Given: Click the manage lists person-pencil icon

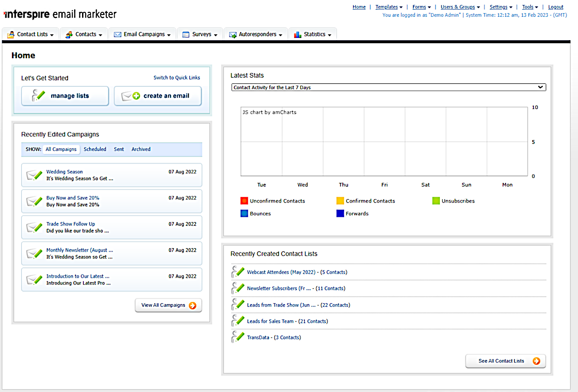Looking at the screenshot, I should point(38,96).
